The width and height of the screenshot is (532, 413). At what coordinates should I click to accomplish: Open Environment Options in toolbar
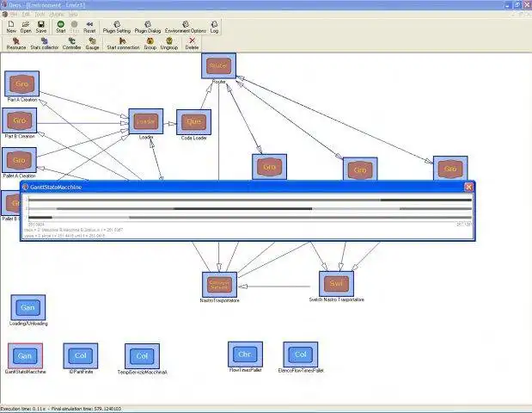point(186,27)
